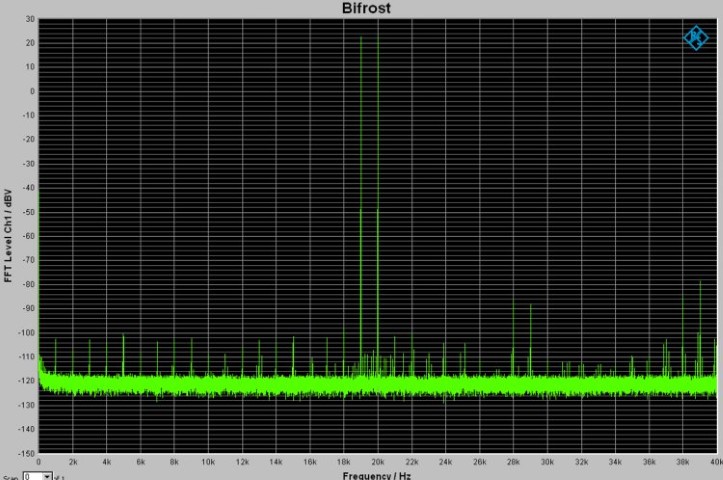The width and height of the screenshot is (723, 480).
Task: Click the top of the 19 kHz peak
Action: pyautogui.click(x=361, y=38)
